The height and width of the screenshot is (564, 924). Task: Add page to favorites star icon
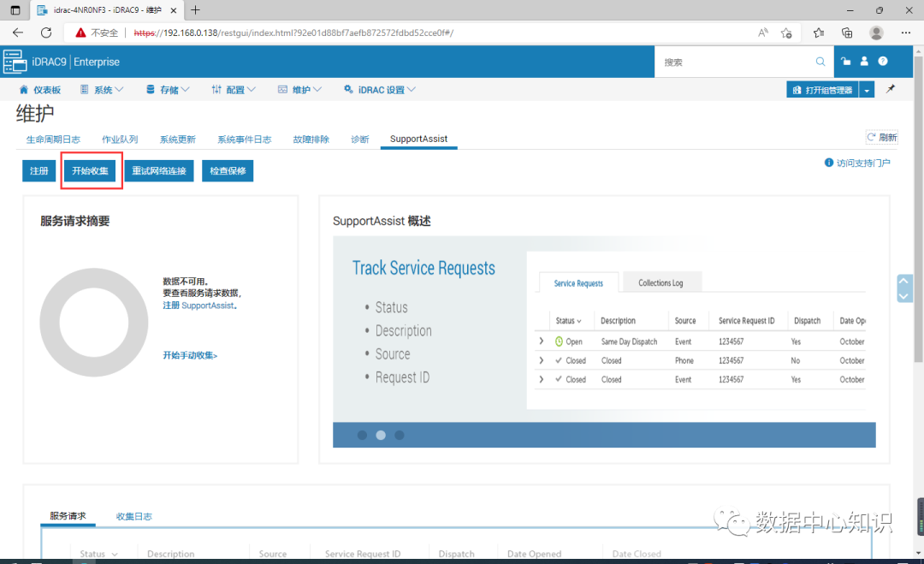[786, 33]
